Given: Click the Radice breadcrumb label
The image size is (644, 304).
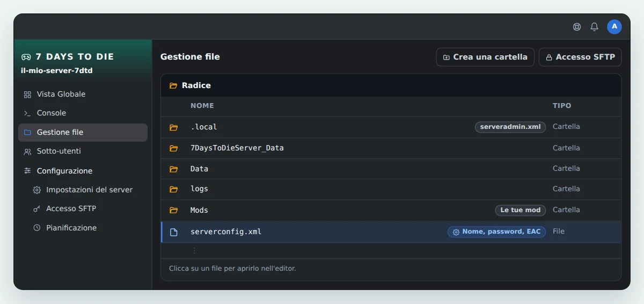Looking at the screenshot, I should (196, 85).
